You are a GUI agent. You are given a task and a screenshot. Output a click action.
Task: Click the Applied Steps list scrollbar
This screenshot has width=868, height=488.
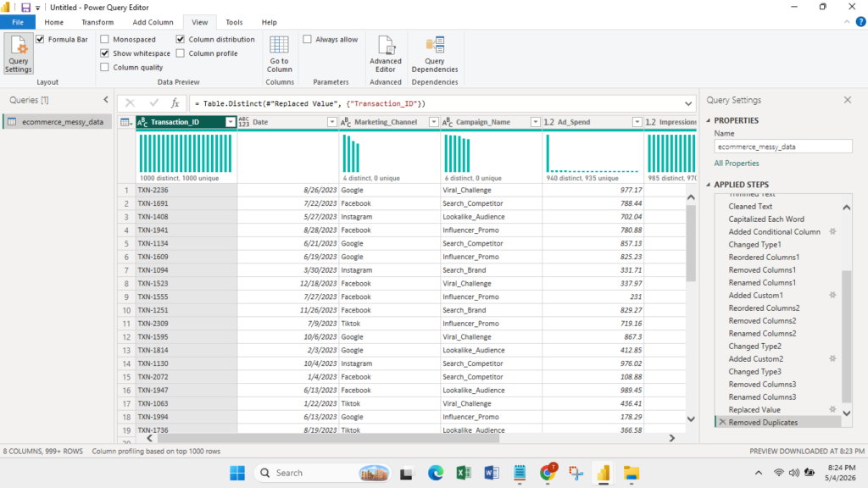click(846, 336)
